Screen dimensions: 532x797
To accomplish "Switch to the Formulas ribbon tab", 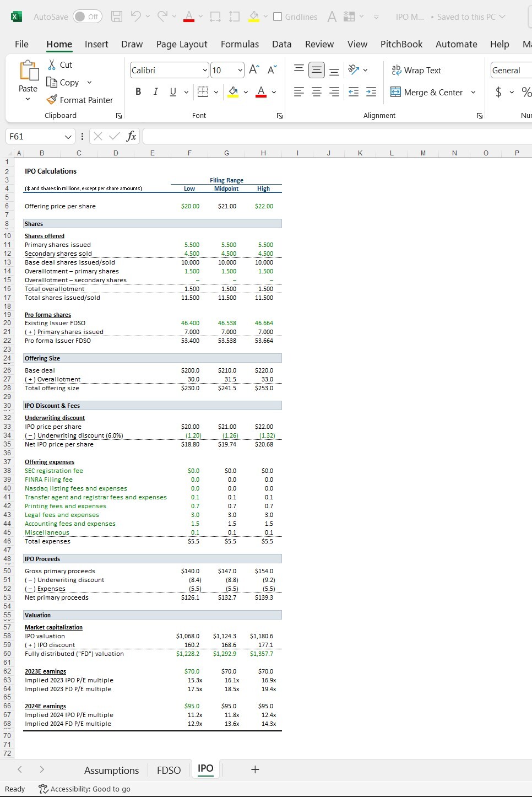I will 239,44.
